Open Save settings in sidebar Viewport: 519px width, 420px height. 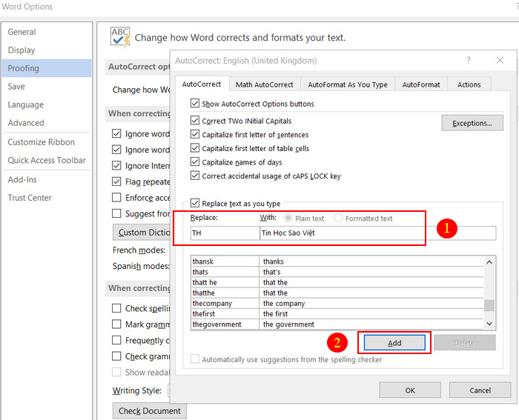point(47,87)
